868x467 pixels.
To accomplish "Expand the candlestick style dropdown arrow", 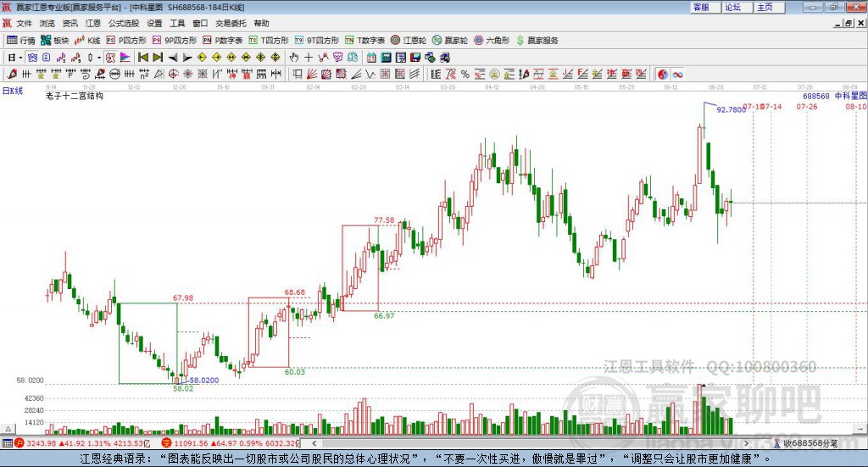I will pos(99,58).
